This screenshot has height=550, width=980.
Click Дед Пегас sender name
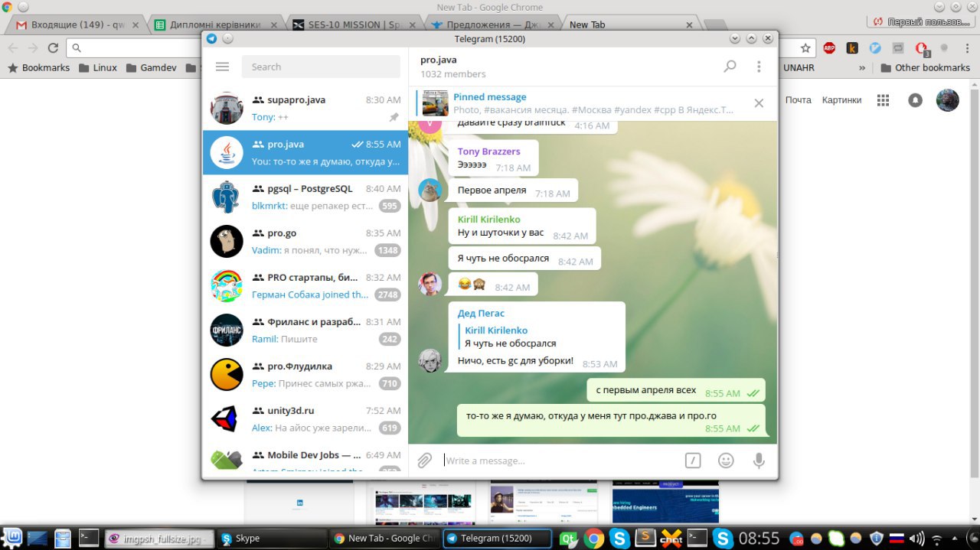481,313
